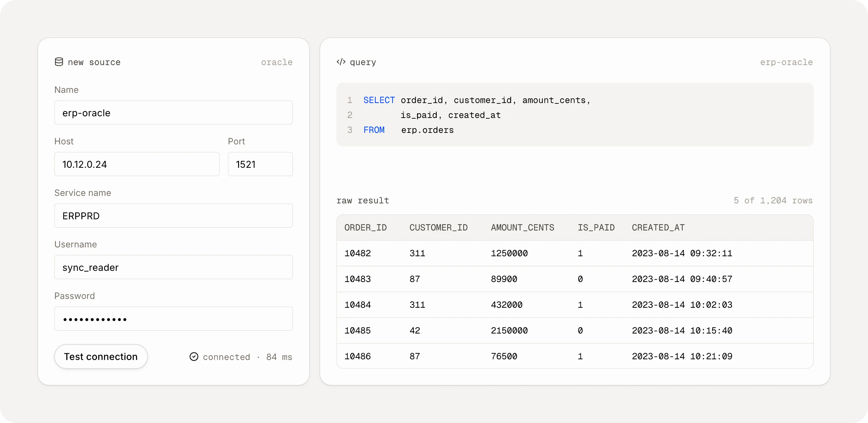Click timestamp 2023-08-14 10:21:09

(x=682, y=356)
